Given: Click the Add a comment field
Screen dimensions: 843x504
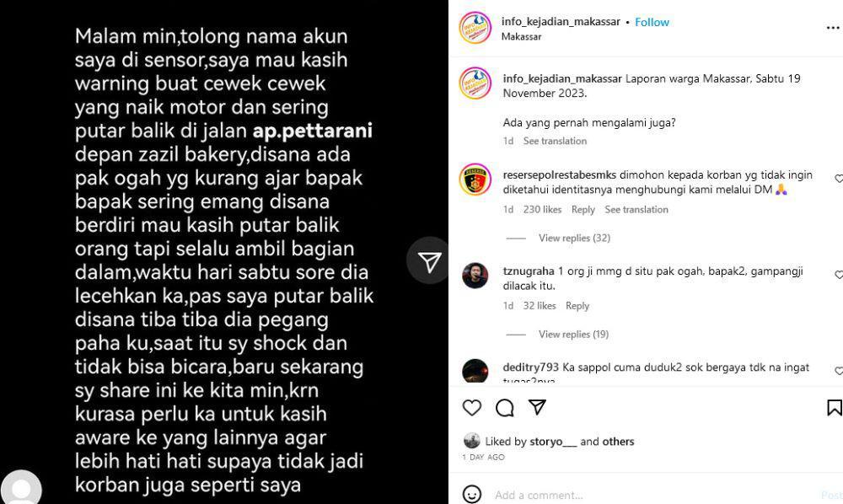Looking at the screenshot, I should tap(653, 495).
